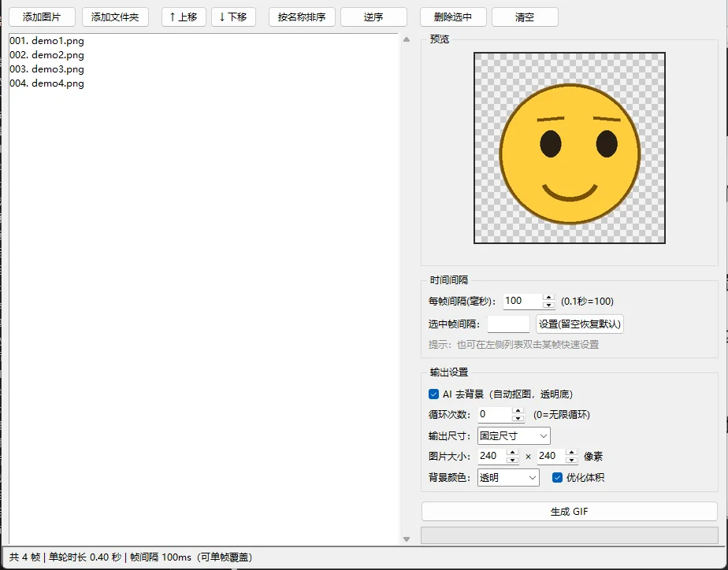Decrease image width with down spinner

click(x=513, y=460)
